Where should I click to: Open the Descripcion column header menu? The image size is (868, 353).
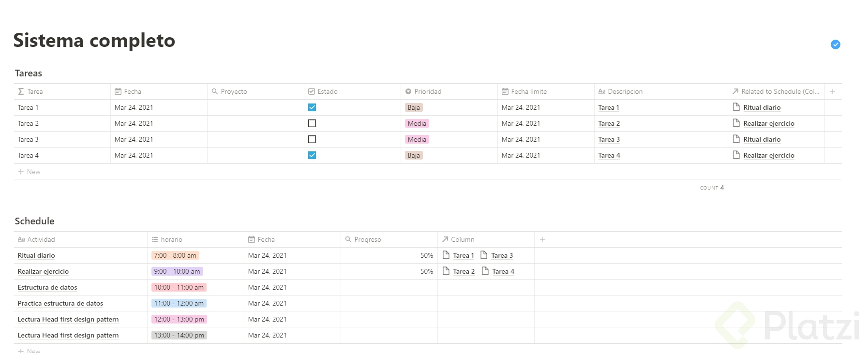(625, 91)
